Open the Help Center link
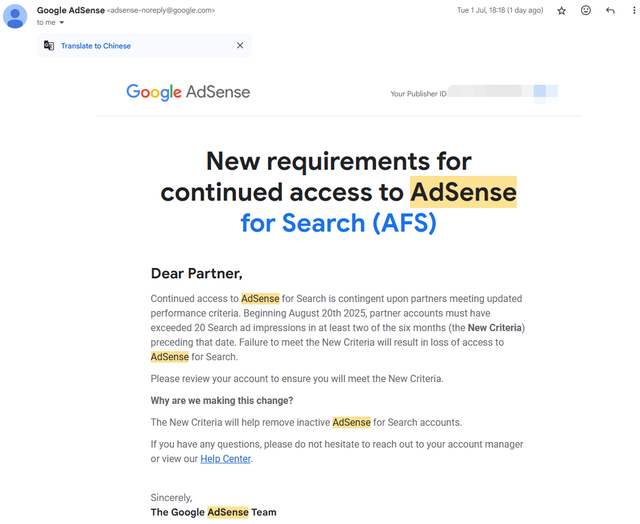Viewport: 640px width, 524px height. pos(225,459)
